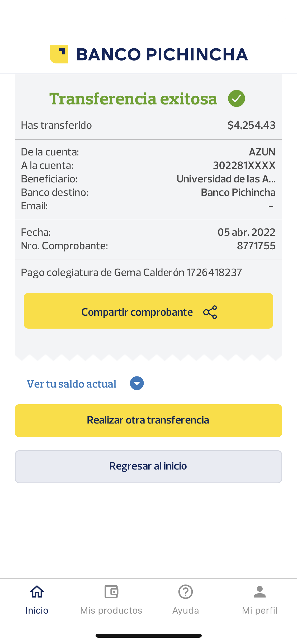Switch to the Ayuda tab label
This screenshot has height=644, width=297.
click(x=186, y=610)
